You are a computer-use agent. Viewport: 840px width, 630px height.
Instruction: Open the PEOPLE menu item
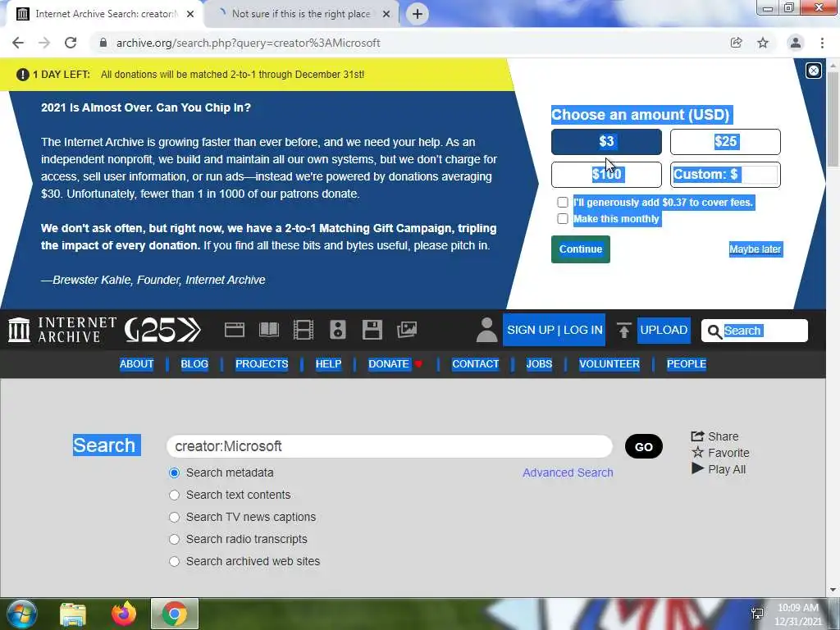pos(687,363)
